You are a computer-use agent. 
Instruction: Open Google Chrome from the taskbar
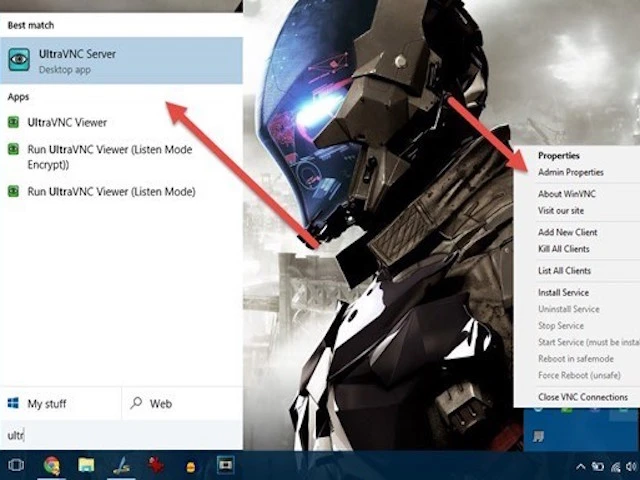tap(51, 465)
